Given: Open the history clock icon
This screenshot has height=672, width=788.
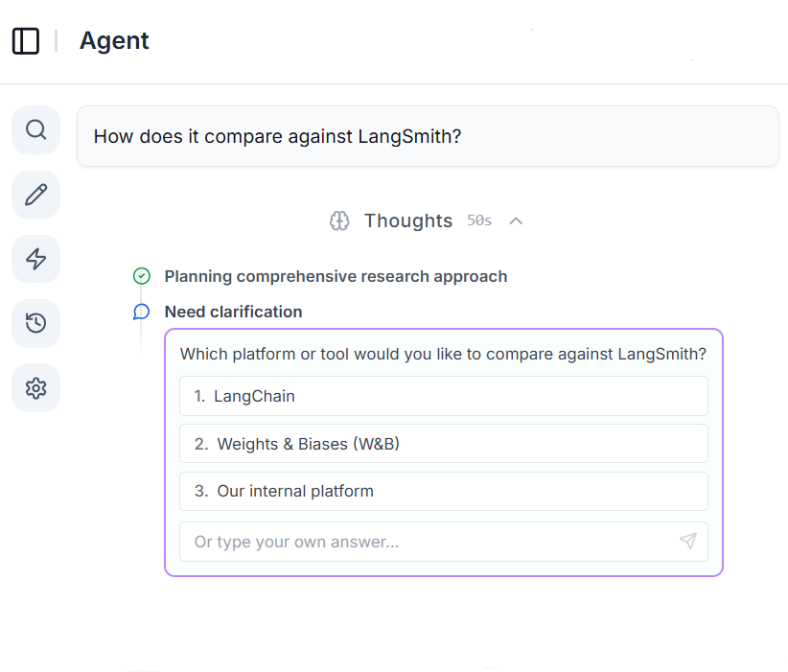Looking at the screenshot, I should point(36,323).
